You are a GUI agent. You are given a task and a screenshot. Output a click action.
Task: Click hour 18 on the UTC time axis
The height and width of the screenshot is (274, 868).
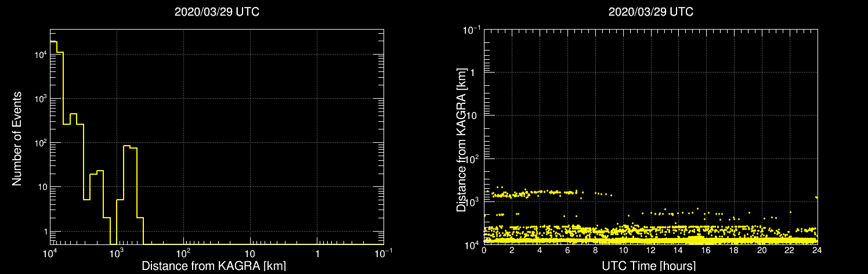tap(734, 251)
